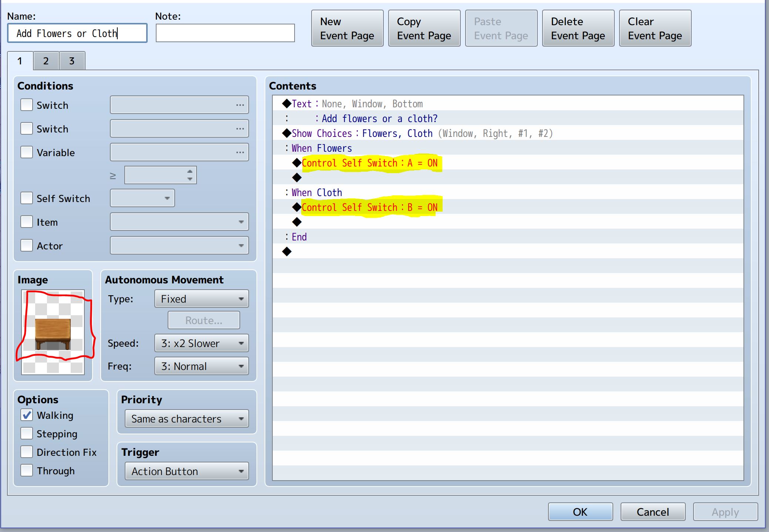The width and height of the screenshot is (769, 532).
Task: Click the New Event Page button
Action: point(347,28)
